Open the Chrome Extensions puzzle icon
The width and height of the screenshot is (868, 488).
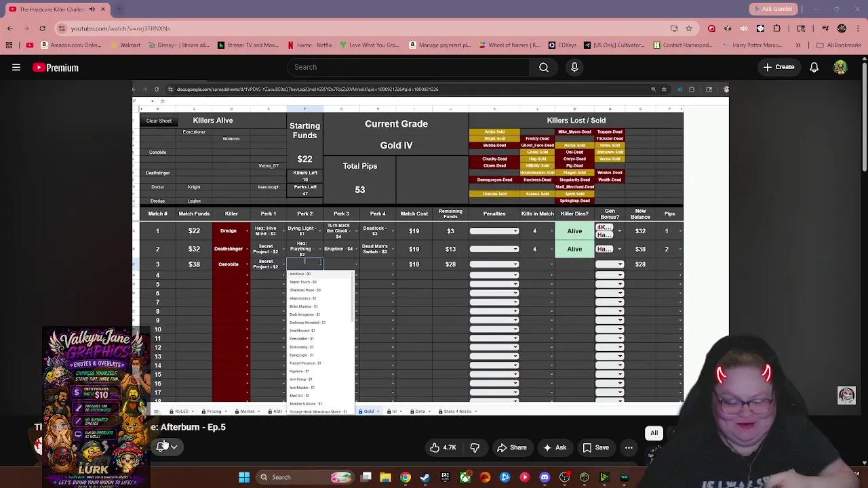tap(776, 28)
